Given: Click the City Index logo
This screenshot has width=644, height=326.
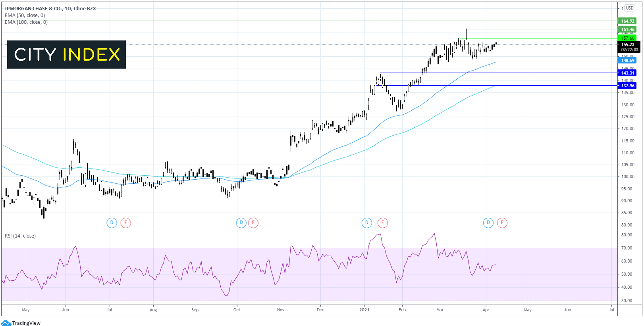Looking at the screenshot, I should coord(67,54).
